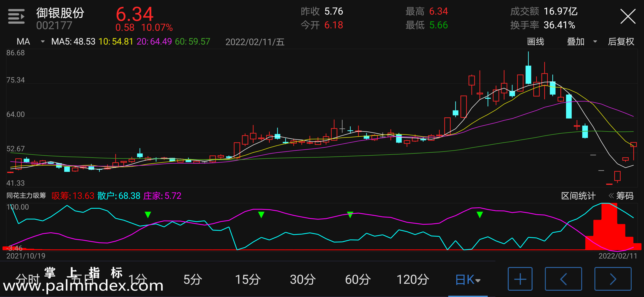Click the MA5: 48.53 value
644x297 pixels.
[73, 42]
